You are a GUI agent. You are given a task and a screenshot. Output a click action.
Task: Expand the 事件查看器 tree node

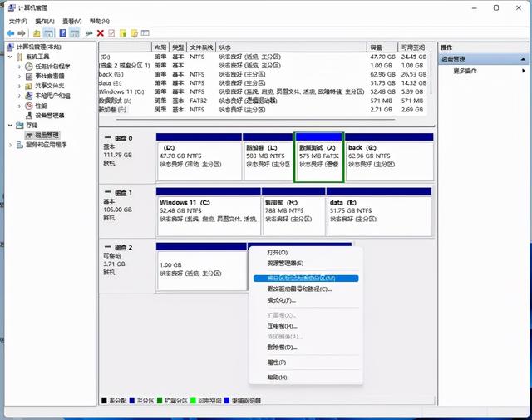(x=19, y=76)
